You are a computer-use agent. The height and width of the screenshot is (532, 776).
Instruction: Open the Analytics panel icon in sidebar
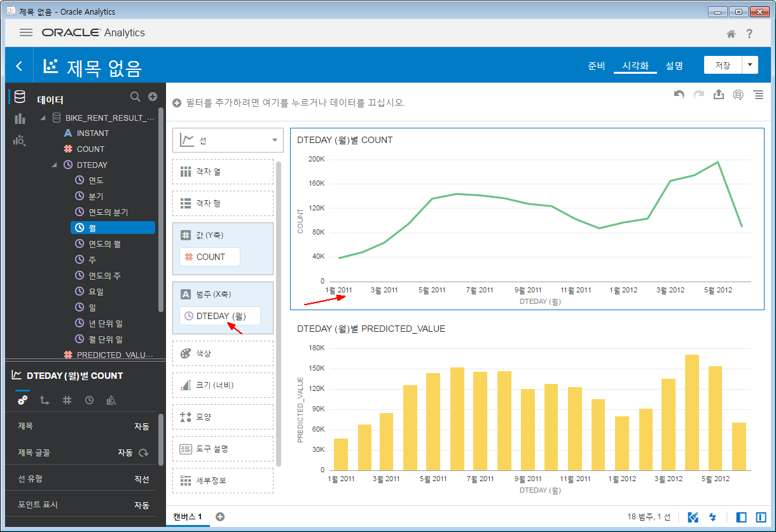coord(20,140)
